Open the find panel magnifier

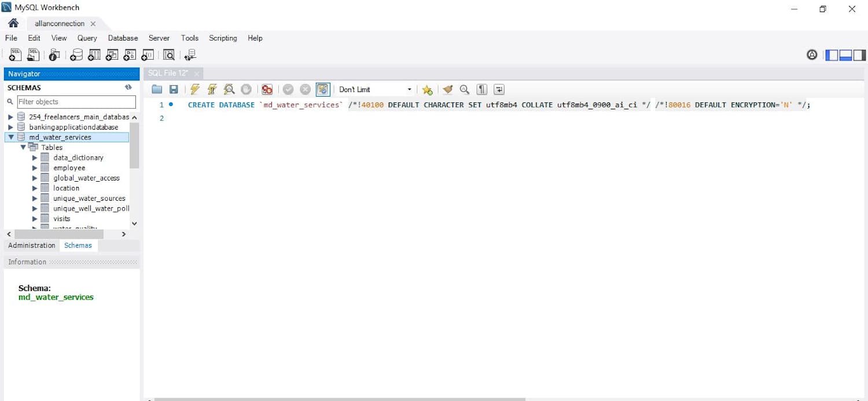point(464,89)
